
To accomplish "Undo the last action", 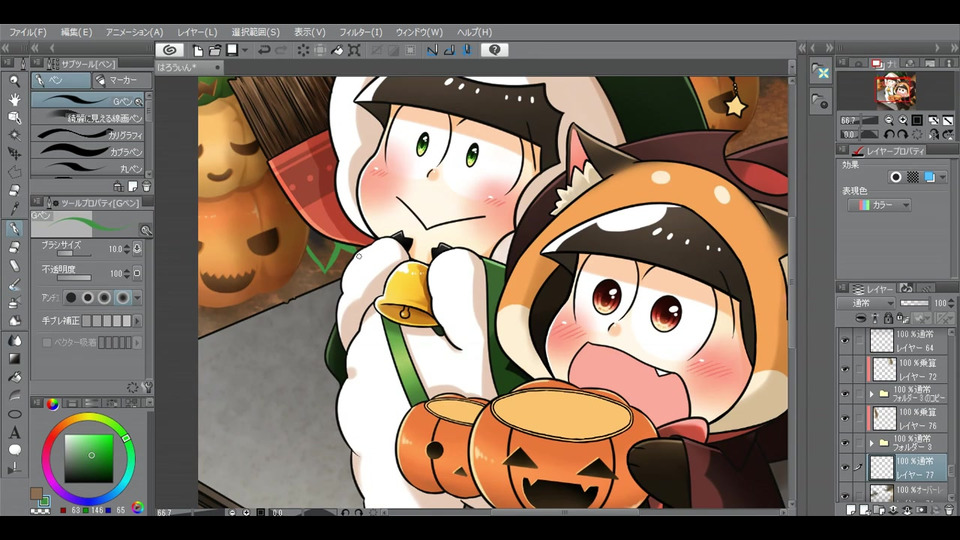I will pos(264,50).
